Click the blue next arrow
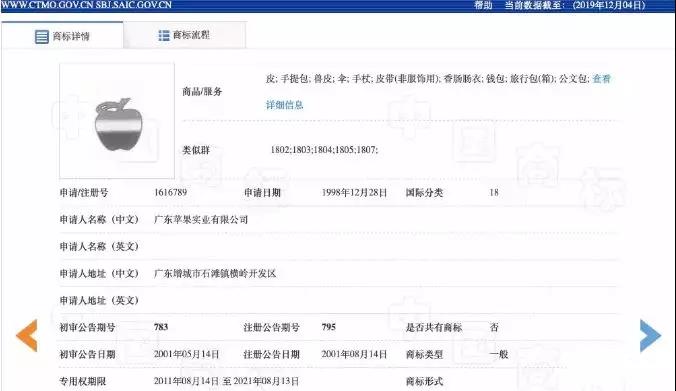This screenshot has width=676, height=391. point(650,335)
